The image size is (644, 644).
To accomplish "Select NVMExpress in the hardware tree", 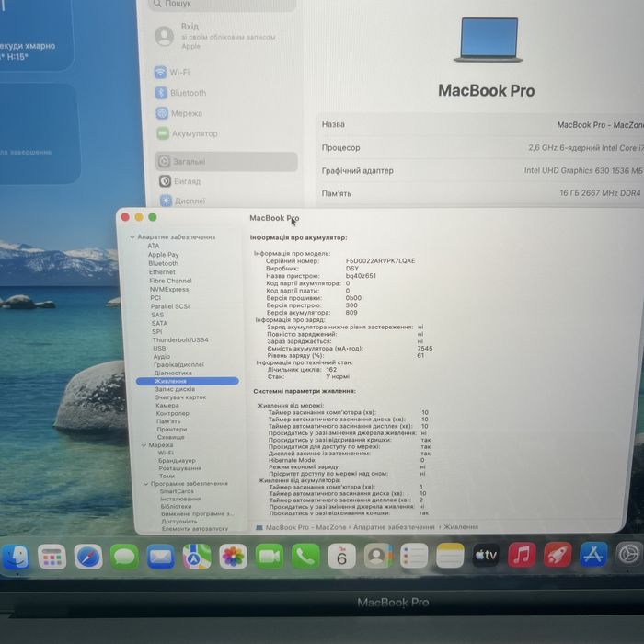I will pos(169,289).
